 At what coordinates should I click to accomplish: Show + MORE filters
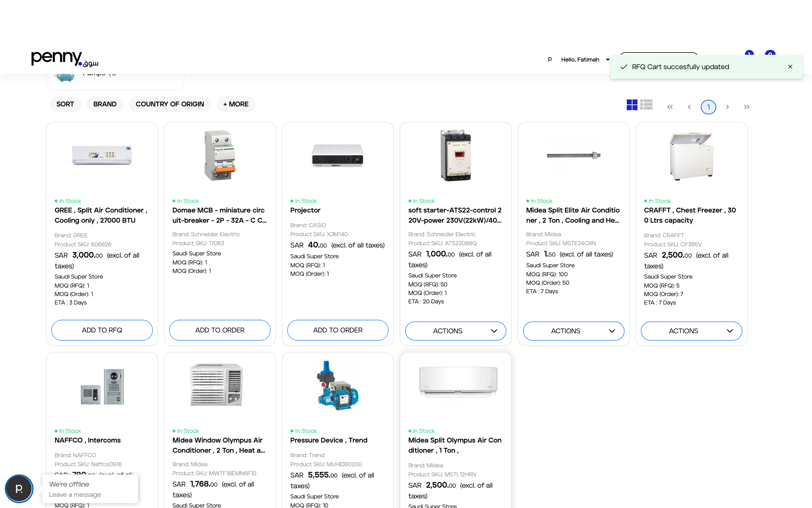click(236, 104)
